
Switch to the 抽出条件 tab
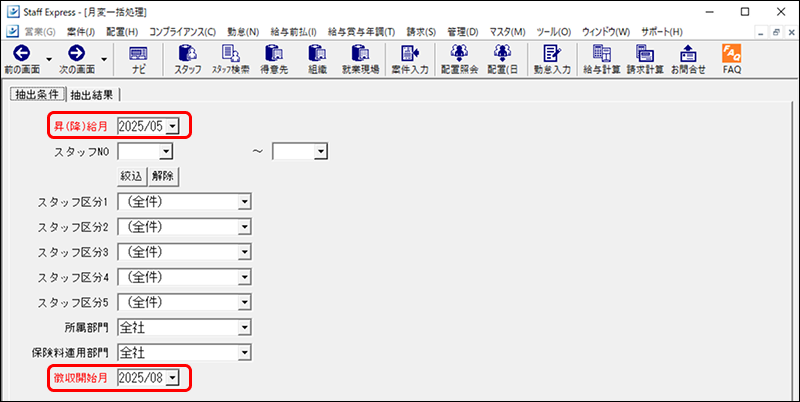click(x=38, y=94)
